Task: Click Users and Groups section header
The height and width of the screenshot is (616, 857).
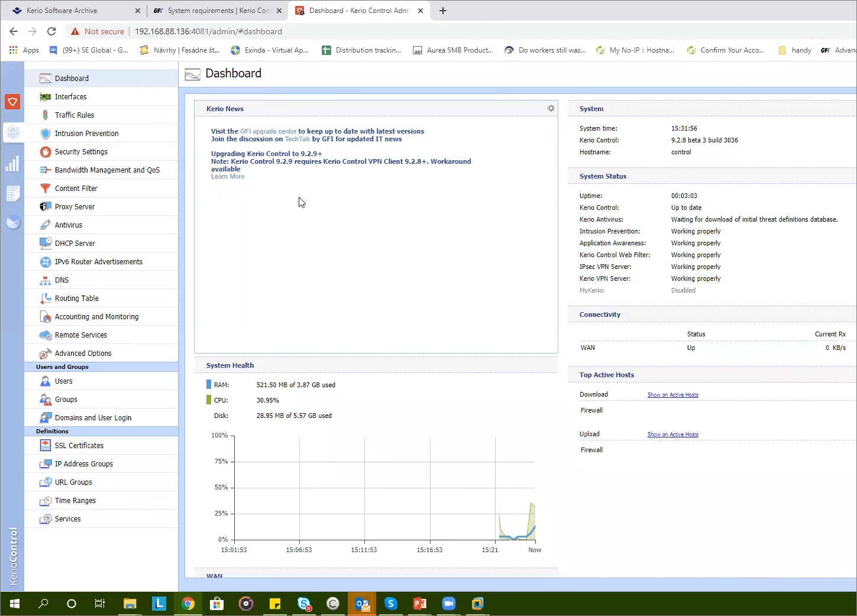Action: (x=101, y=367)
